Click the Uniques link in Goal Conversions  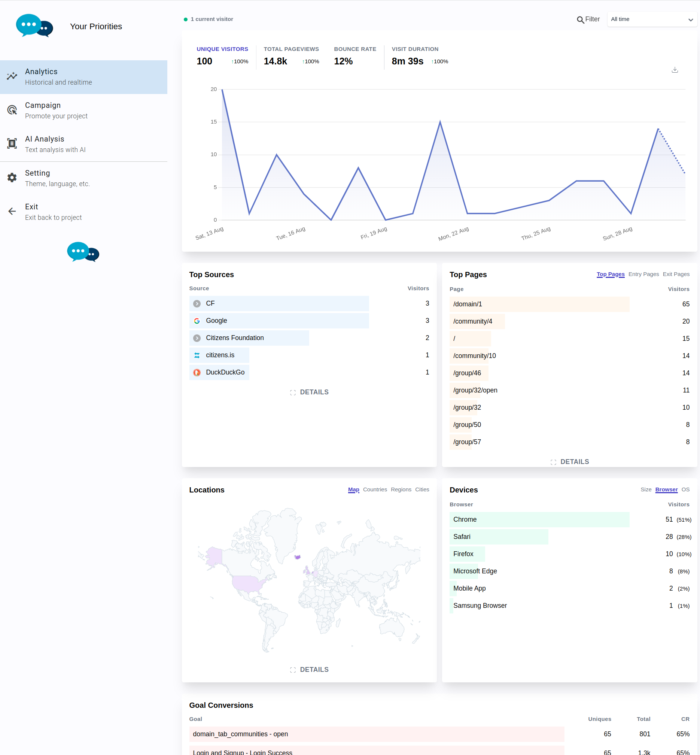tap(600, 719)
